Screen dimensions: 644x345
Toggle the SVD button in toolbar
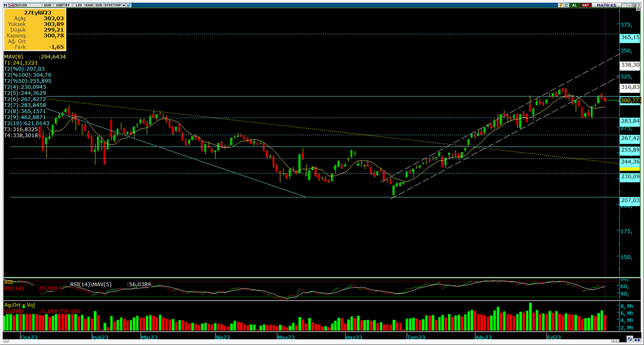point(99,5)
